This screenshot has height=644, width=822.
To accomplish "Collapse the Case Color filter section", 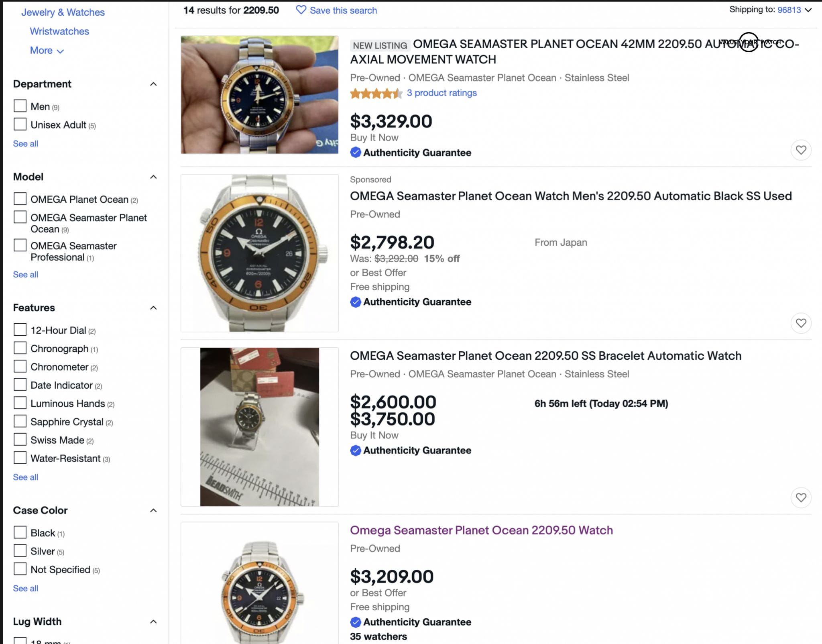I will click(x=153, y=510).
